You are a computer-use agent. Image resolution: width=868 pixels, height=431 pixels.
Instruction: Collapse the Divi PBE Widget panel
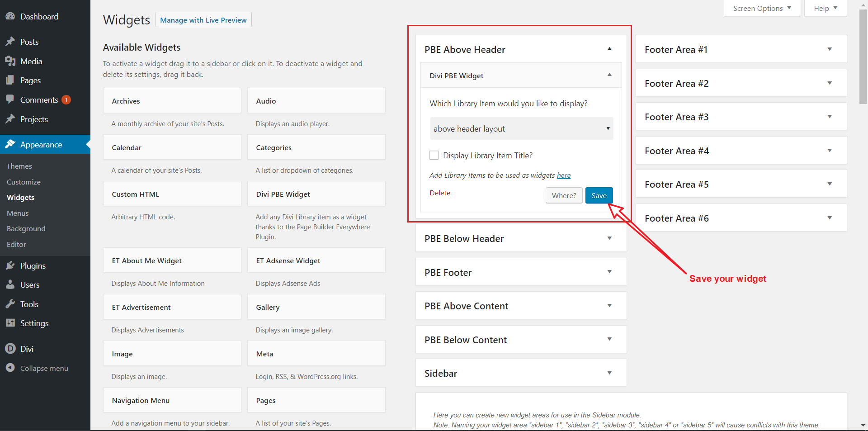click(609, 75)
